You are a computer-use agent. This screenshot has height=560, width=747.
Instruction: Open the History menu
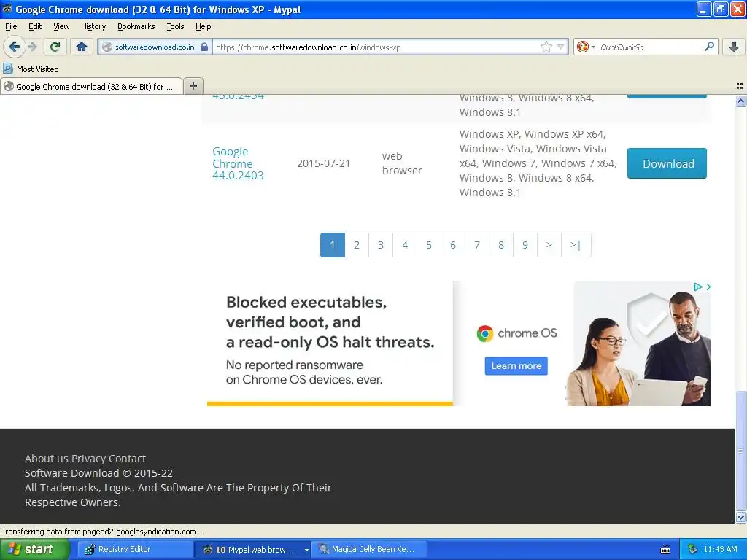(93, 26)
